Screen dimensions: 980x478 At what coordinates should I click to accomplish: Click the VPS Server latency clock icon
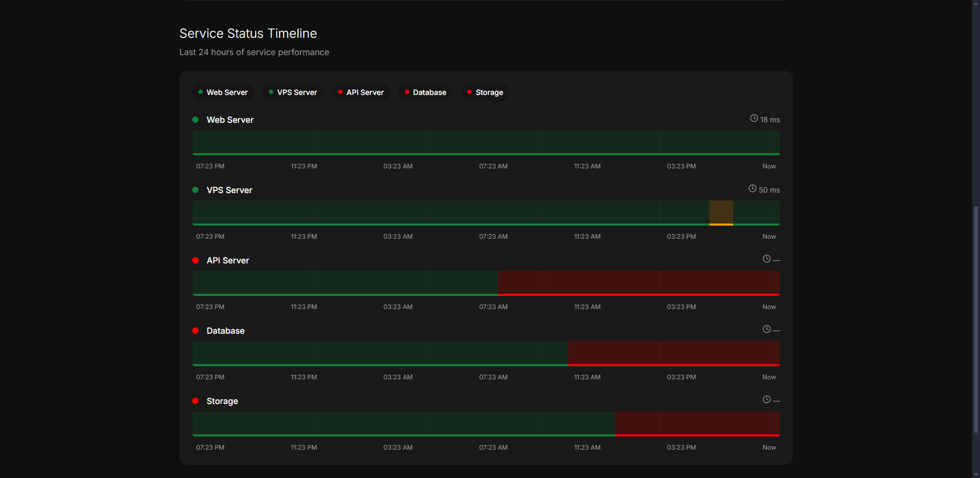pyautogui.click(x=752, y=189)
